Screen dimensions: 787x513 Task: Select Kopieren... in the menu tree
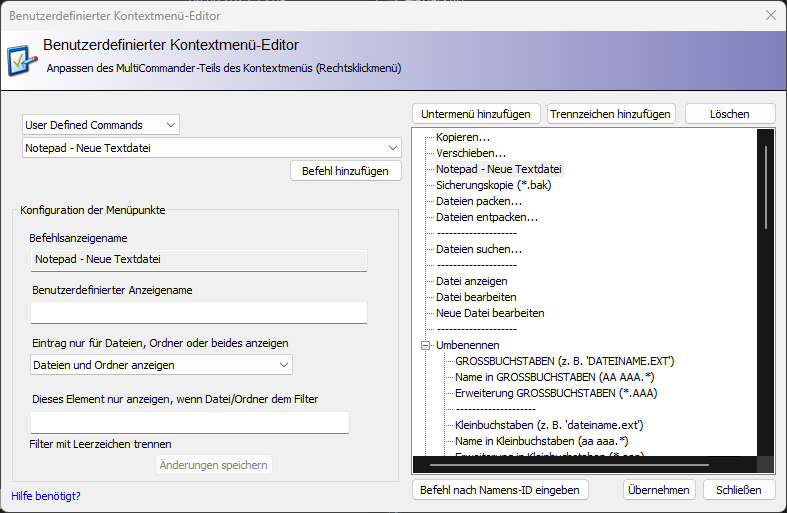click(x=463, y=137)
